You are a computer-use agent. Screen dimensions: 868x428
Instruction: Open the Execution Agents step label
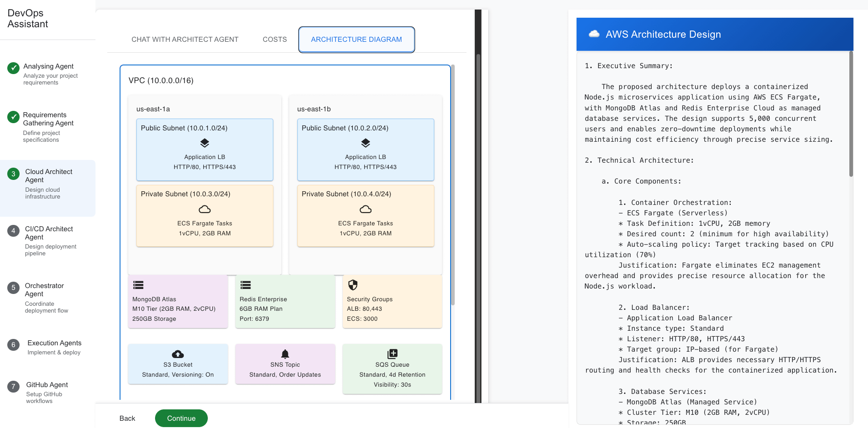pos(55,343)
